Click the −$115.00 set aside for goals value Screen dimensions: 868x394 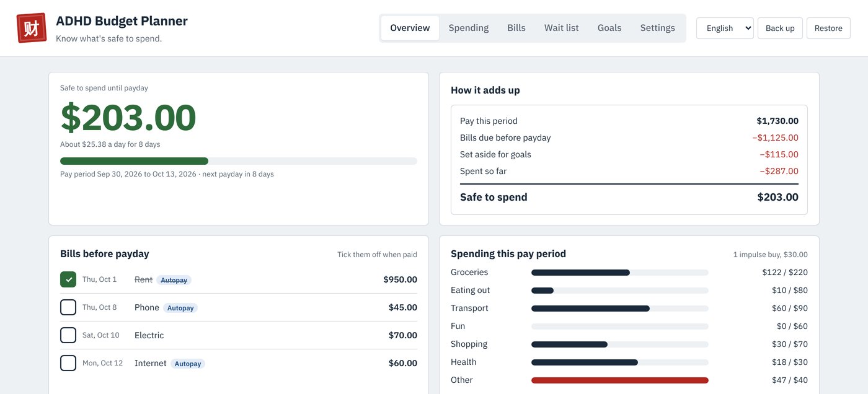779,154
